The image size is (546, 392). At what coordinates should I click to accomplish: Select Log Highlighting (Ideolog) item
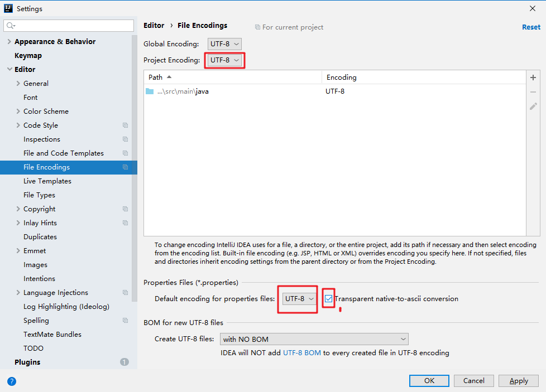66,307
